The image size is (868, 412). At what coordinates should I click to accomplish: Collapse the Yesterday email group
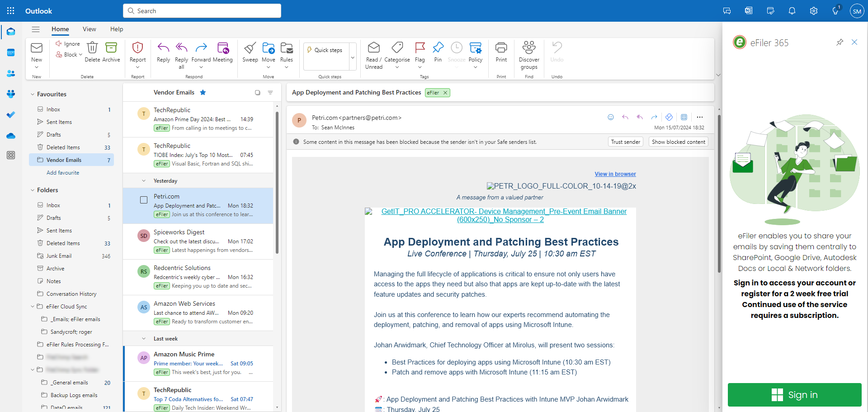click(x=144, y=181)
